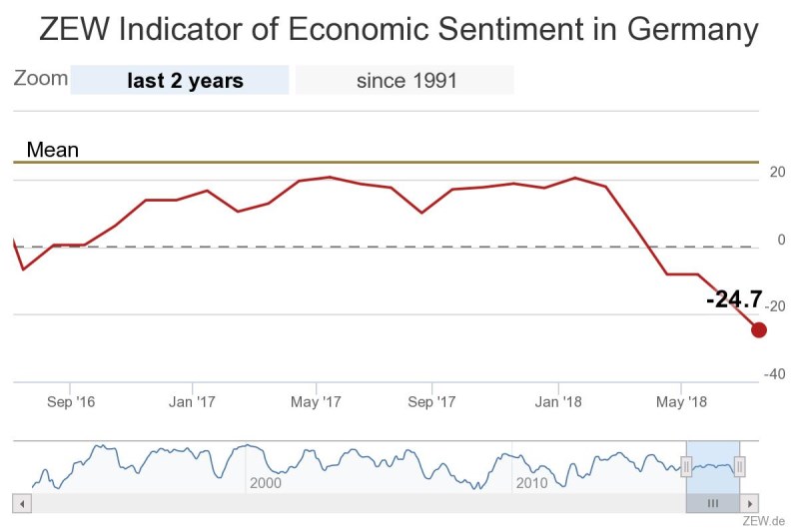The image size is (799, 532).
Task: Click the right range handle in the navigator
Action: 740,466
